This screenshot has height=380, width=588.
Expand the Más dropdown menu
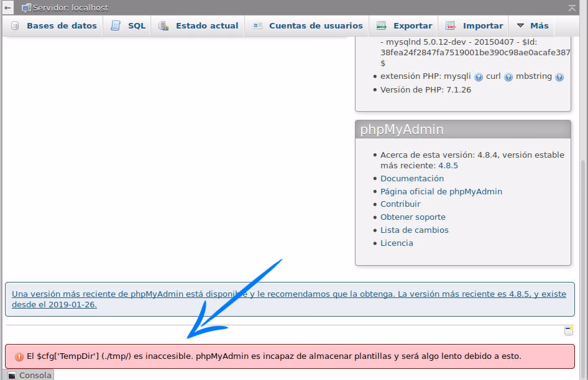pyautogui.click(x=533, y=26)
